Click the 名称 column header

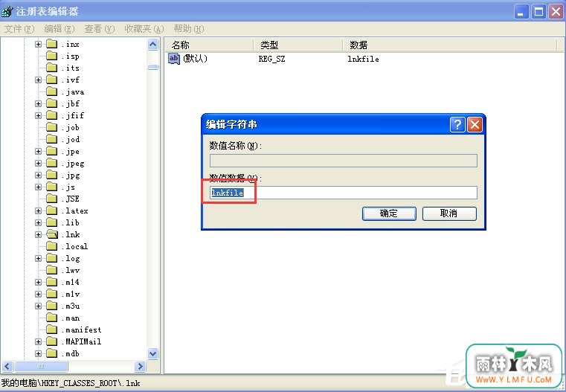tap(210, 45)
